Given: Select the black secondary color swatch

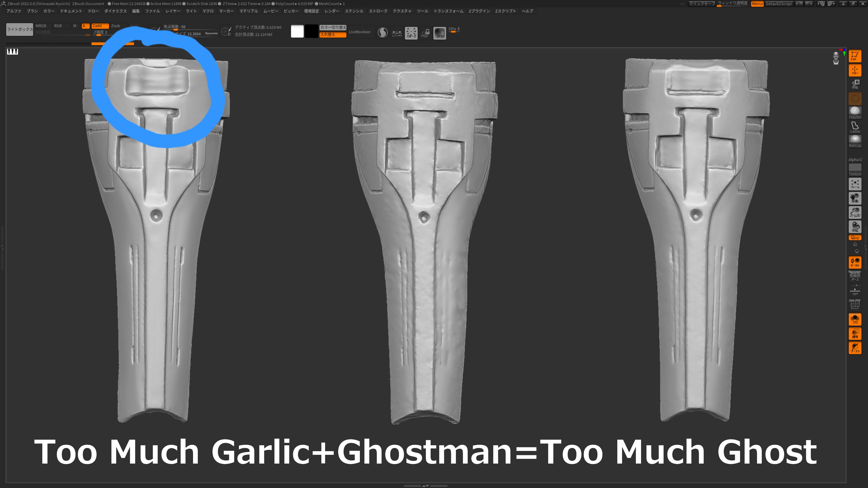Looking at the screenshot, I should tap(312, 31).
